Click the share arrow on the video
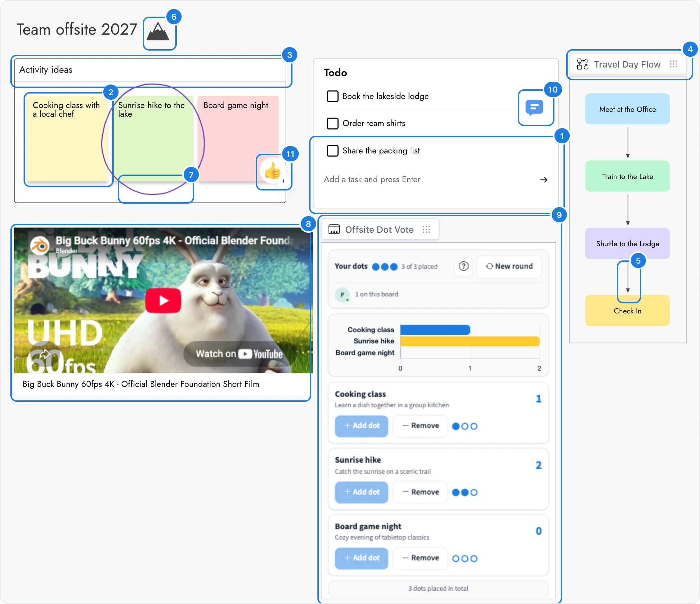 point(44,354)
